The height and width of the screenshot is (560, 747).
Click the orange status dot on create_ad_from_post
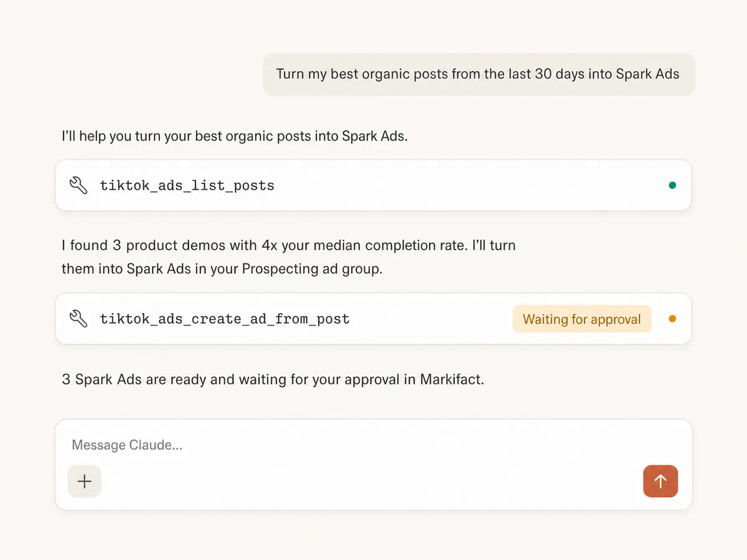[x=672, y=319]
